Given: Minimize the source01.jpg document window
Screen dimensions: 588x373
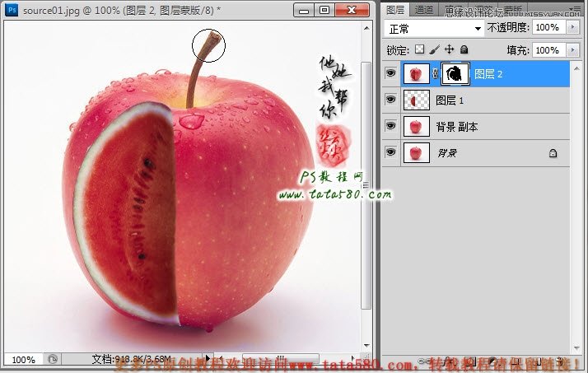Looking at the screenshot, I should [x=304, y=10].
